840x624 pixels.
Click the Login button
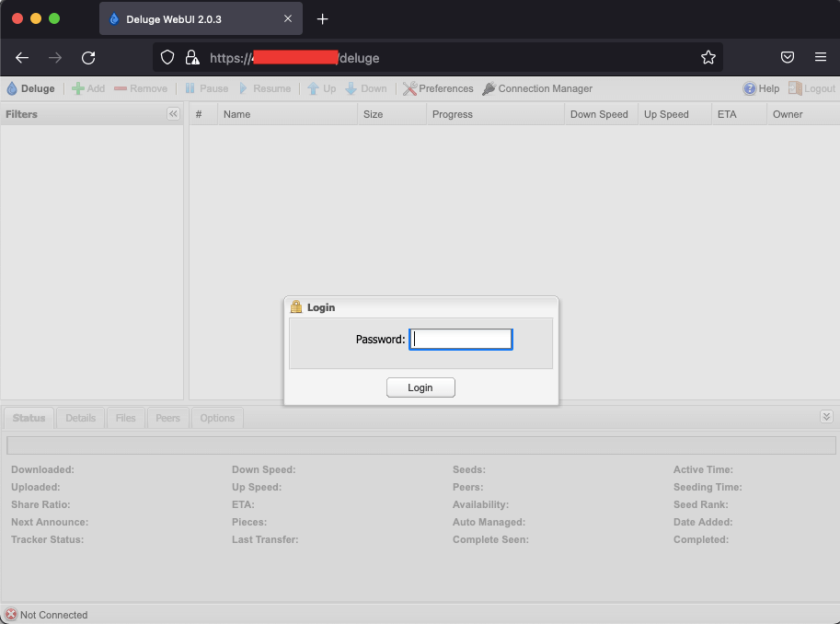click(420, 387)
